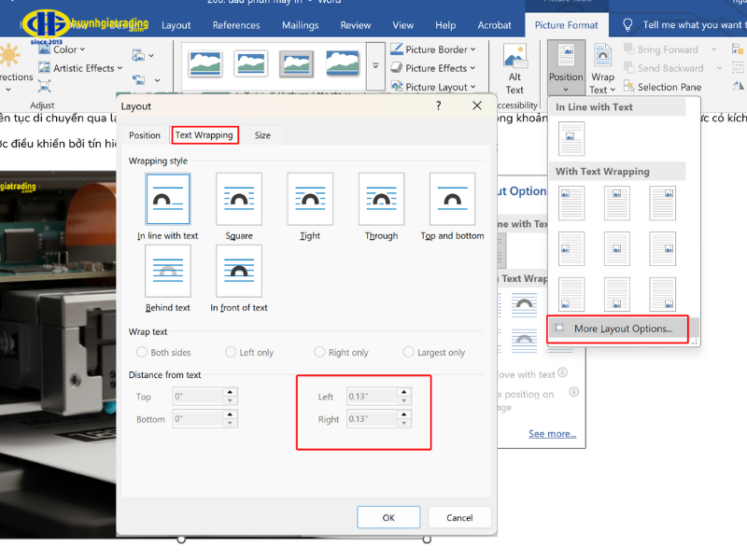Click the OK button
The image size is (747, 560).
coord(388,517)
